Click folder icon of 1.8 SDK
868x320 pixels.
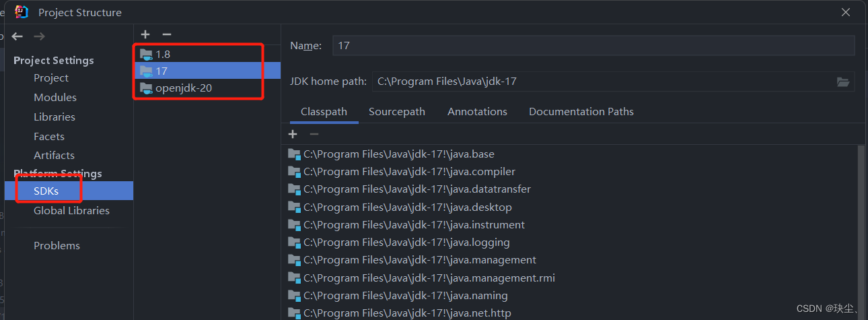146,54
